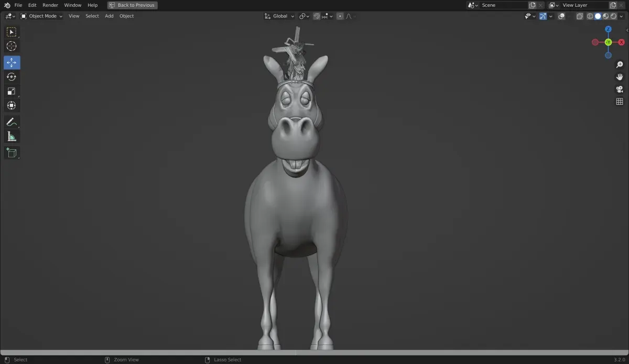This screenshot has height=364, width=629.
Task: Toggle proportional editing button
Action: coord(340,16)
